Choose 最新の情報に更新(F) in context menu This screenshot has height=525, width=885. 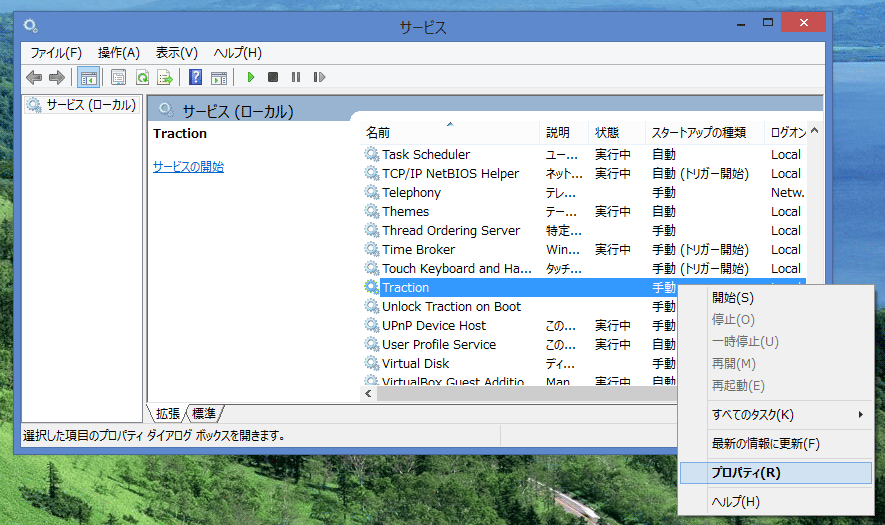tap(776, 444)
